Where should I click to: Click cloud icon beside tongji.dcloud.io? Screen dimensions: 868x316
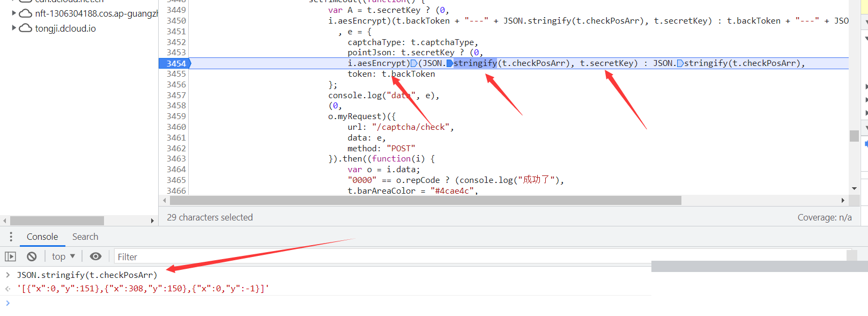click(x=25, y=28)
